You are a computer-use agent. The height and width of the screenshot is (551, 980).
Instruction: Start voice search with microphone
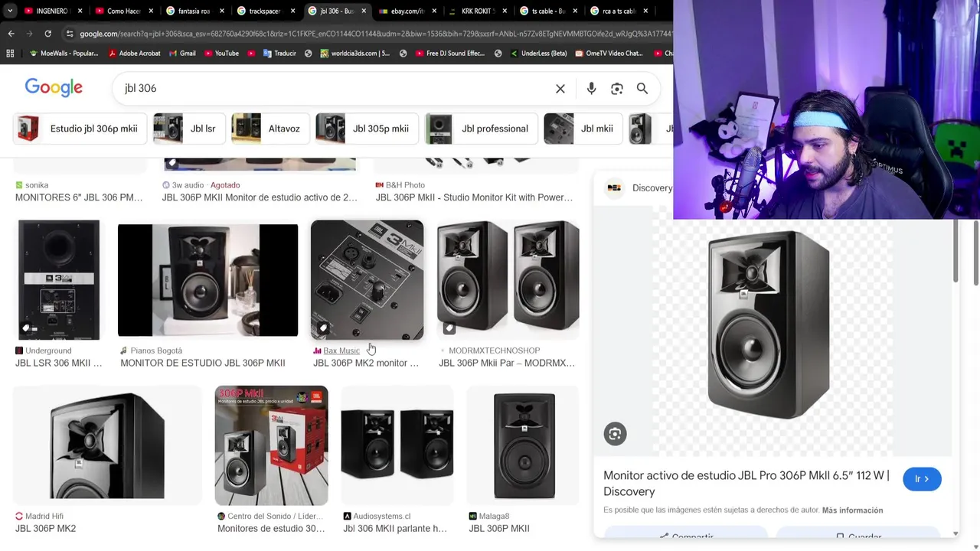[591, 89]
